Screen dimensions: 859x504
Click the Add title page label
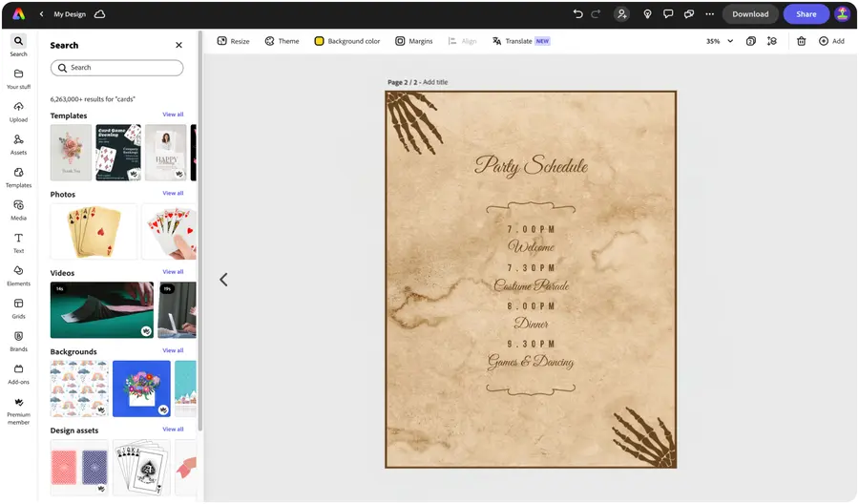click(435, 82)
